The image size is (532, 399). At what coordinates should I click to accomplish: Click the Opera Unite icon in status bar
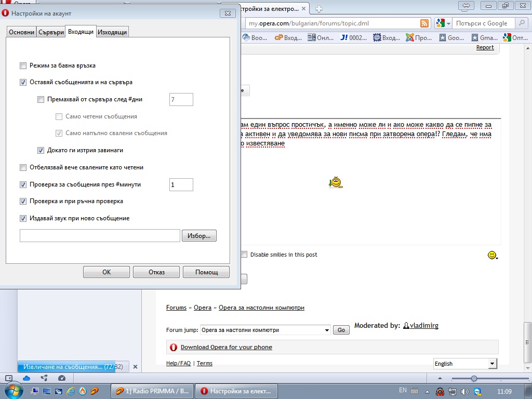pos(44,378)
